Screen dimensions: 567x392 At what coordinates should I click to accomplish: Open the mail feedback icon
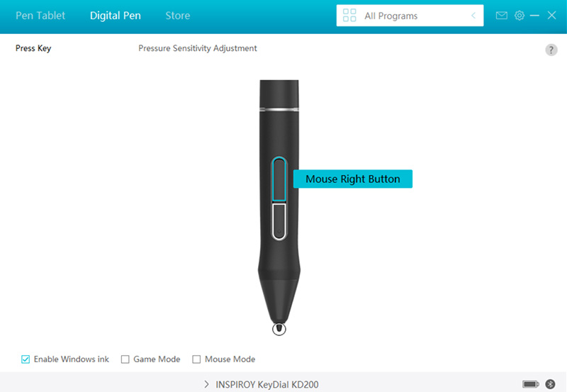click(501, 16)
